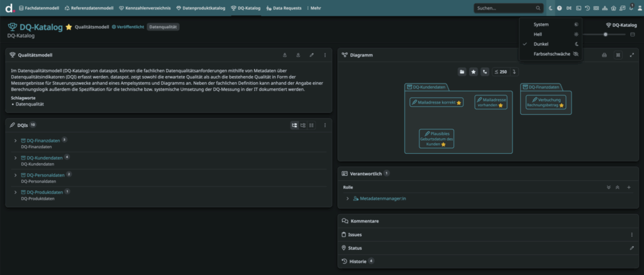Click layout icon right of zoom slider

pos(633,35)
